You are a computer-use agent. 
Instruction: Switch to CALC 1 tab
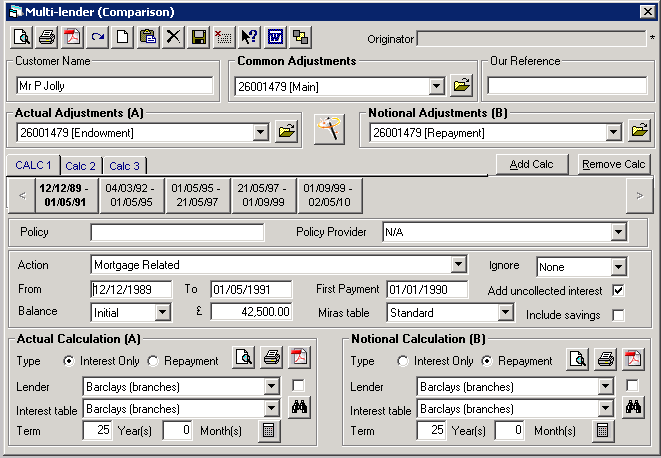click(x=33, y=165)
